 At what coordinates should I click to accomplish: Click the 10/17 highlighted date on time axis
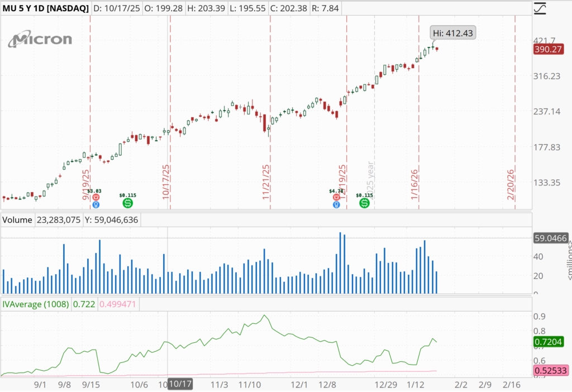pyautogui.click(x=180, y=384)
